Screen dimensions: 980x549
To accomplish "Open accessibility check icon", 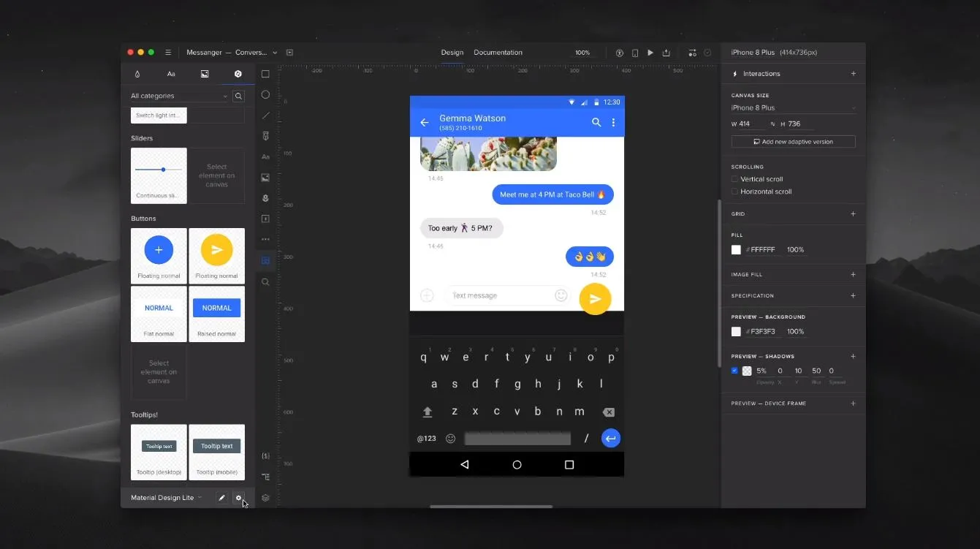I will tap(620, 53).
